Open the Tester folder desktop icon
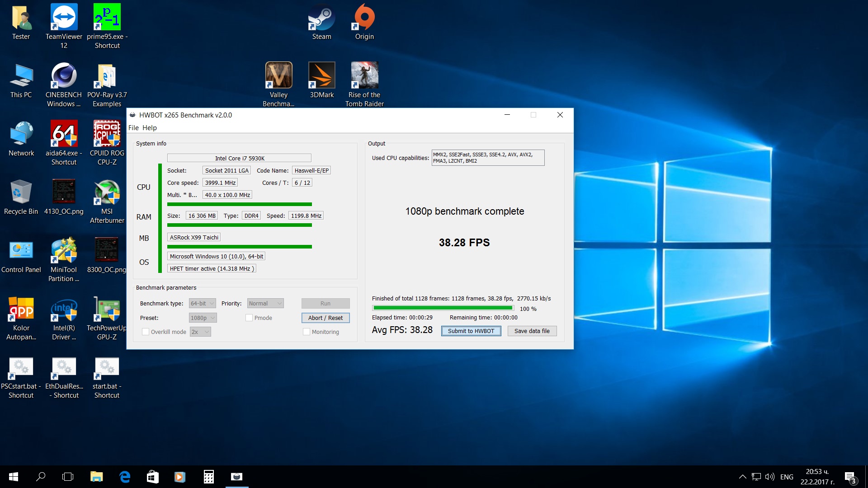The height and width of the screenshot is (488, 868). click(21, 23)
